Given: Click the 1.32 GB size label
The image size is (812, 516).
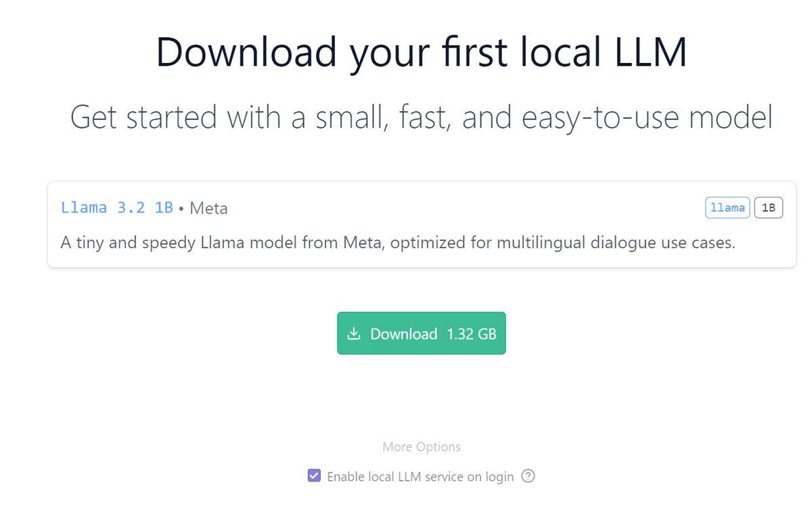Looking at the screenshot, I should pyautogui.click(x=472, y=334).
